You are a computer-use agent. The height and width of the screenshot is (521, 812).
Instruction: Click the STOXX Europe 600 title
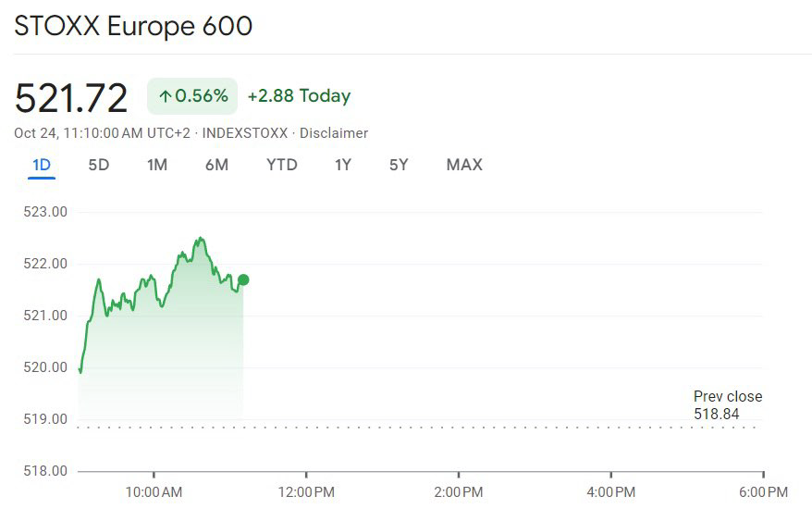click(133, 26)
